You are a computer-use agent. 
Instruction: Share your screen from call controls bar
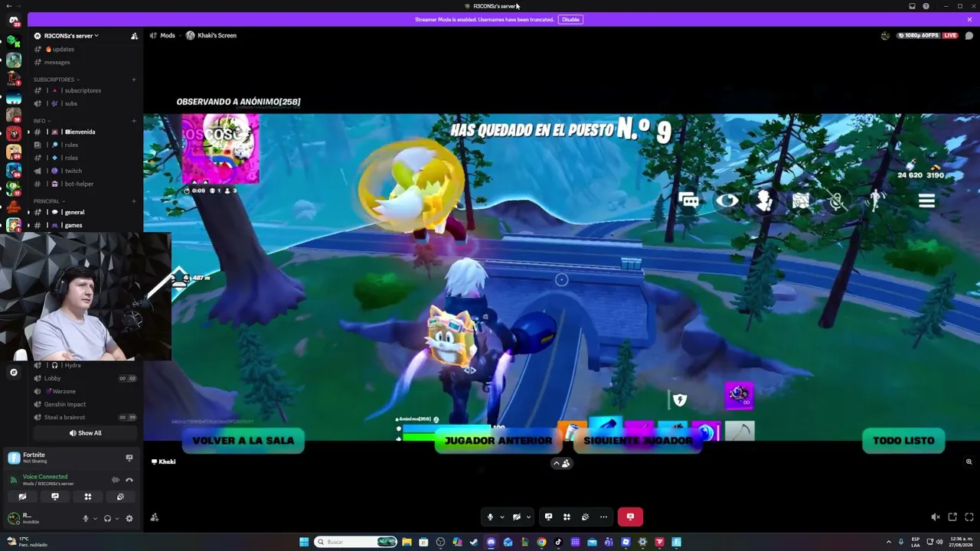pyautogui.click(x=548, y=517)
